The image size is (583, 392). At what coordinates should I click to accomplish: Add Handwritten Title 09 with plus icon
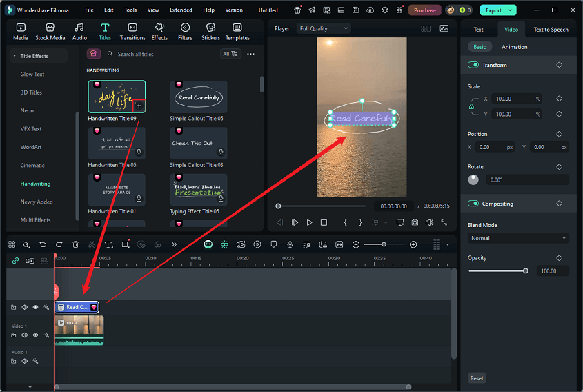click(139, 106)
